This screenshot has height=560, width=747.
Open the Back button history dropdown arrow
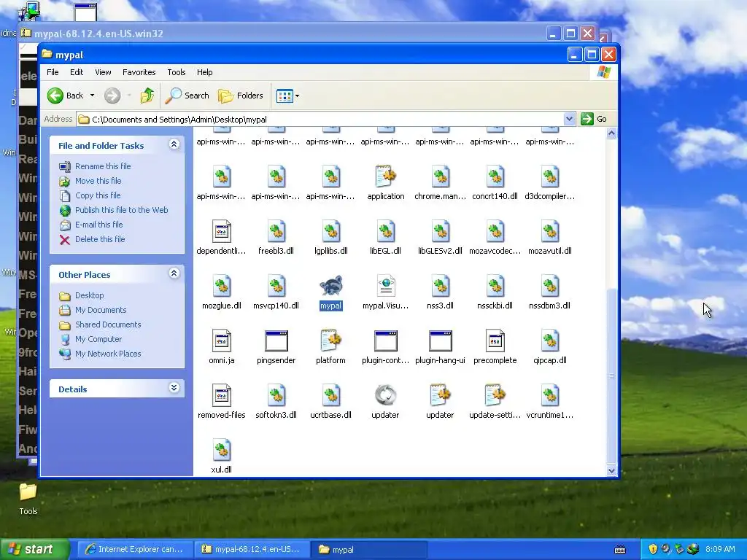click(92, 96)
